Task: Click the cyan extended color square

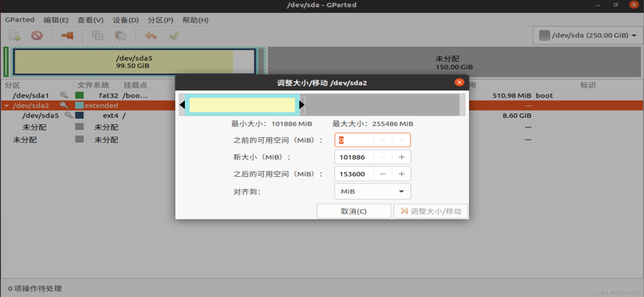Action: pyautogui.click(x=80, y=105)
